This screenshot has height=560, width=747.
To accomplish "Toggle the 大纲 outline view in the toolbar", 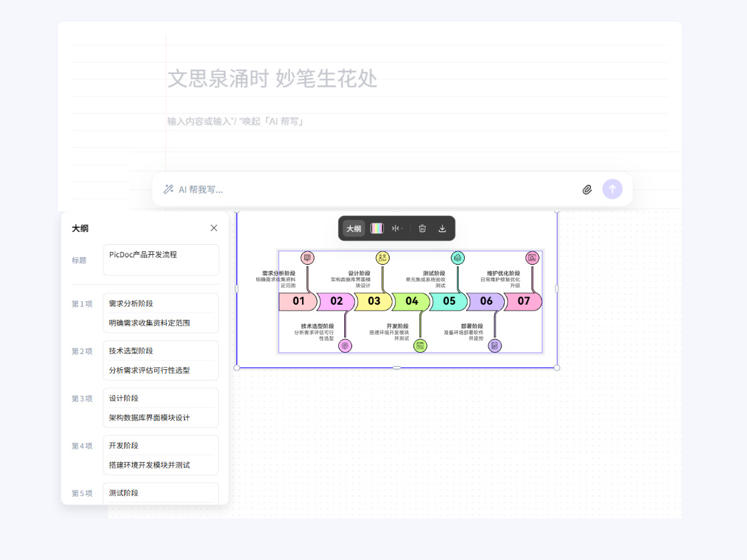I will pos(354,228).
